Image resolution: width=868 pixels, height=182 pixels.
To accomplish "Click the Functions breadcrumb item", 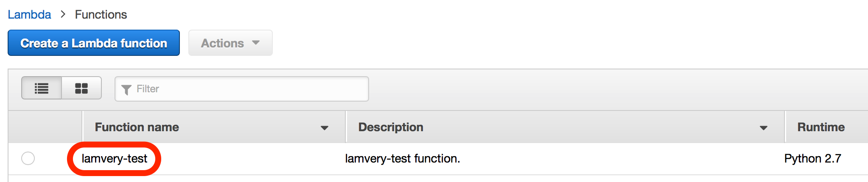I will tap(101, 14).
